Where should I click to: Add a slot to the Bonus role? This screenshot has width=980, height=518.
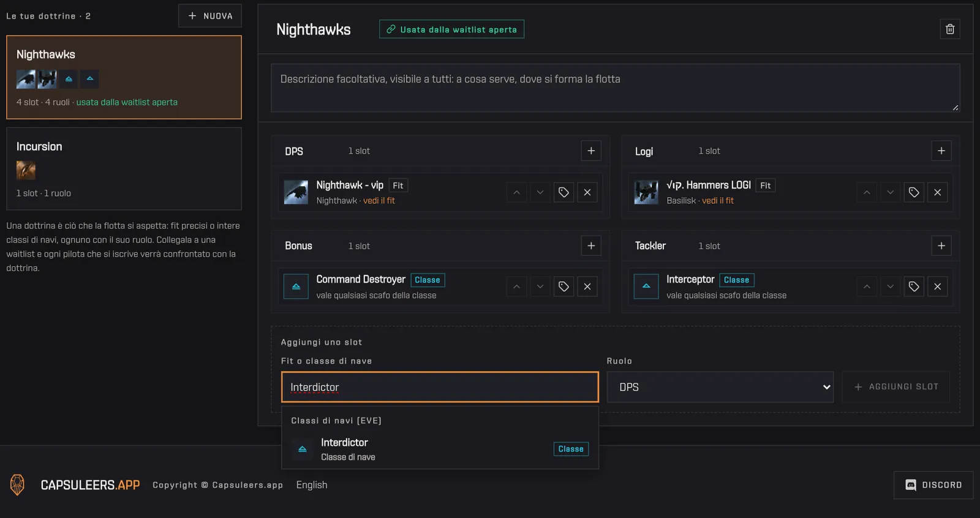point(591,246)
